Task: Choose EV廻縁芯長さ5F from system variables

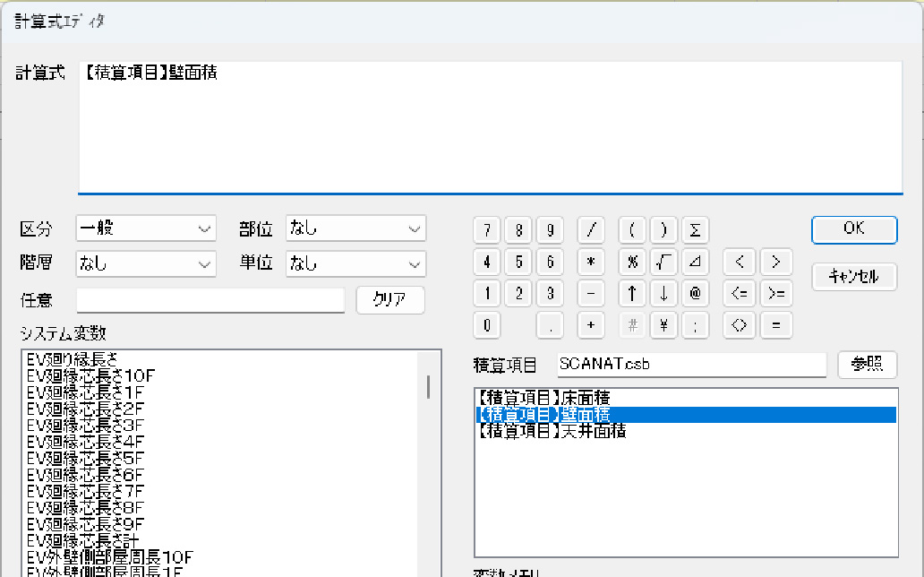Action: [86, 457]
